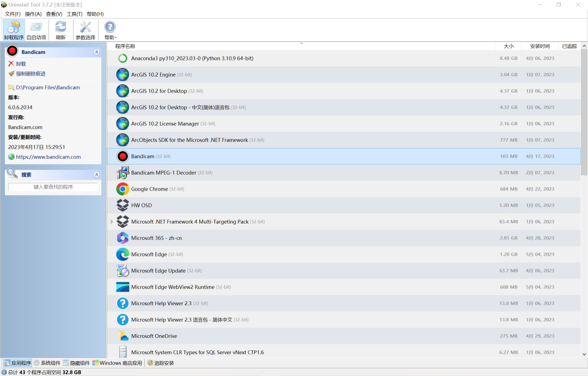The width and height of the screenshot is (588, 376).
Task: Click the vertical scrollbar thumb
Action: [x=584, y=112]
